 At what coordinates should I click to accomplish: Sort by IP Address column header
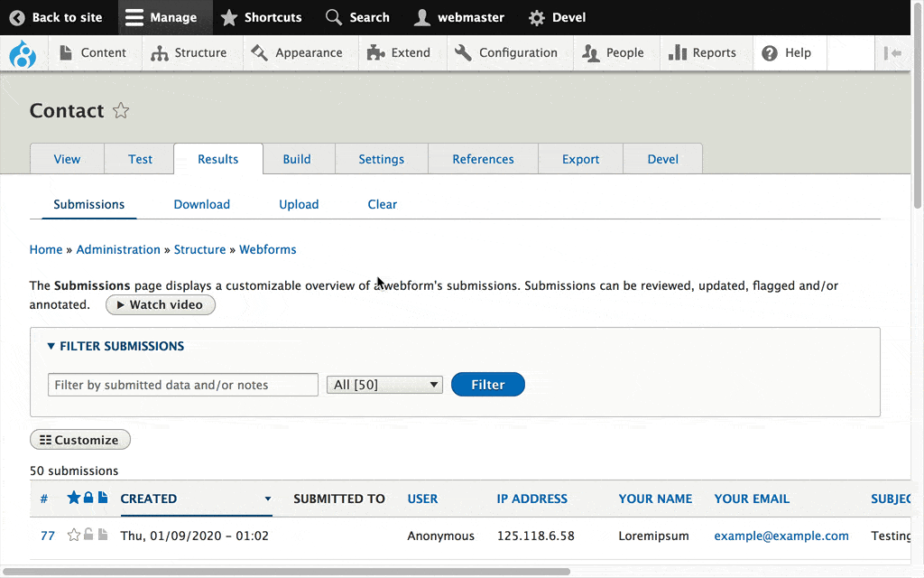532,499
